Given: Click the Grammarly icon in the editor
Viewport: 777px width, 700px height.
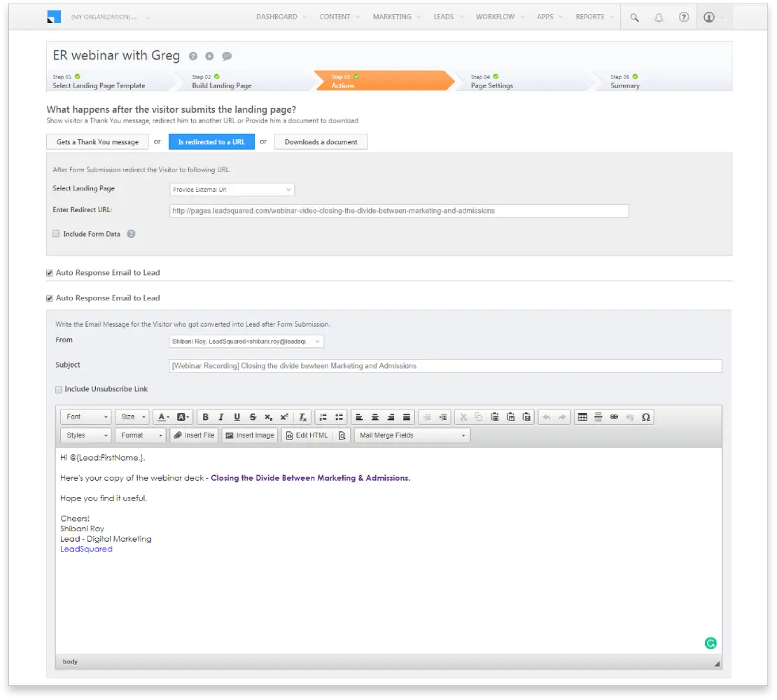Looking at the screenshot, I should tap(710, 643).
